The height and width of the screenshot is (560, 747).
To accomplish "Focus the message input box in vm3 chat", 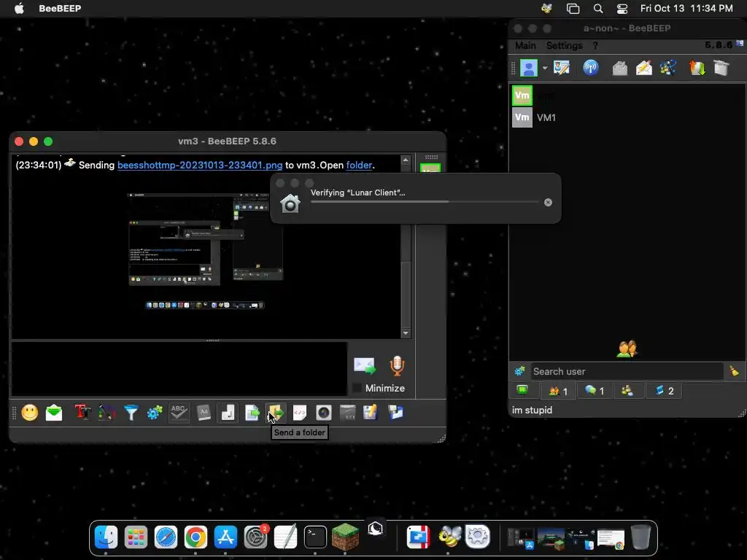I will coord(179,368).
